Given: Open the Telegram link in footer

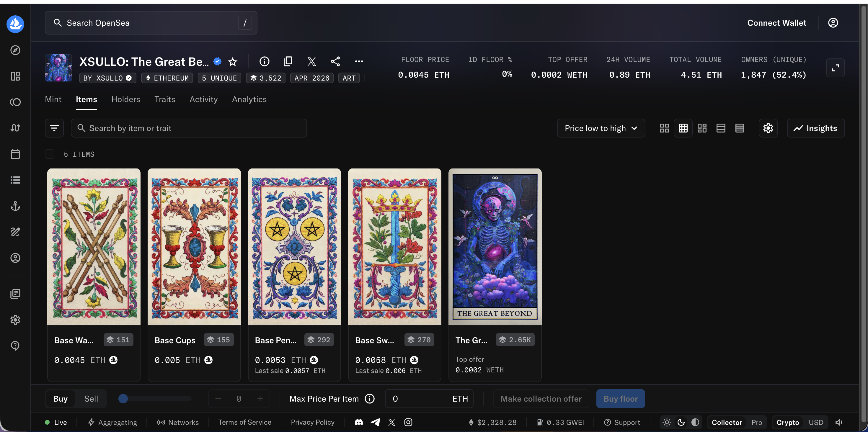Looking at the screenshot, I should coord(375,422).
